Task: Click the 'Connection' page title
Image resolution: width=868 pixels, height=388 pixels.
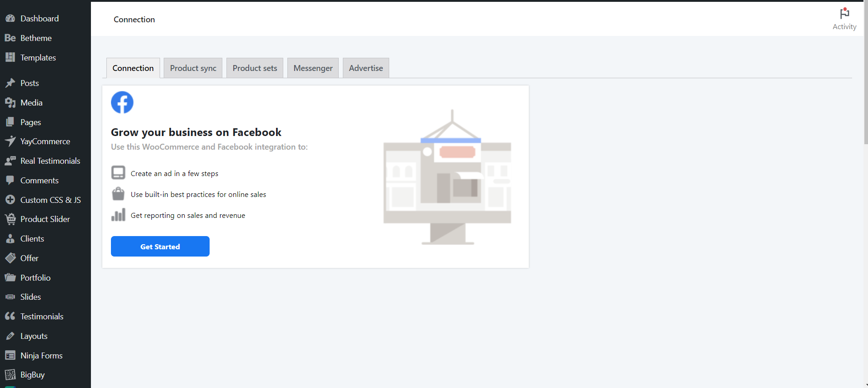Action: (134, 20)
